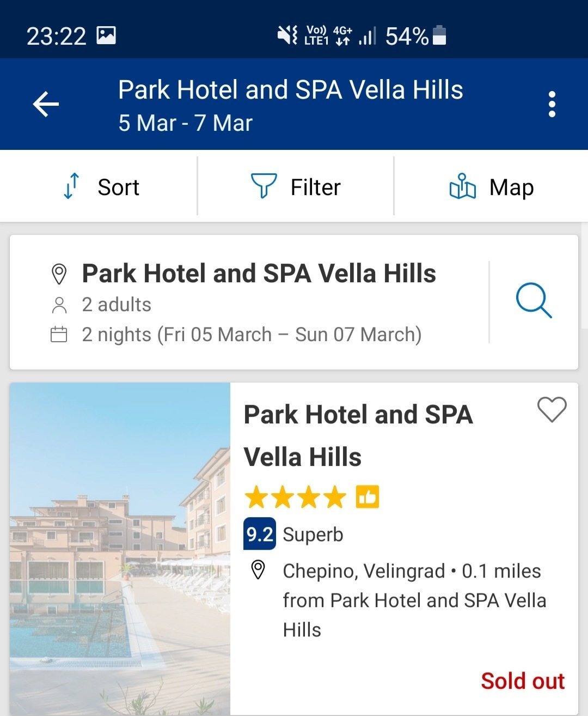Save hotel with the heart icon

point(552,409)
